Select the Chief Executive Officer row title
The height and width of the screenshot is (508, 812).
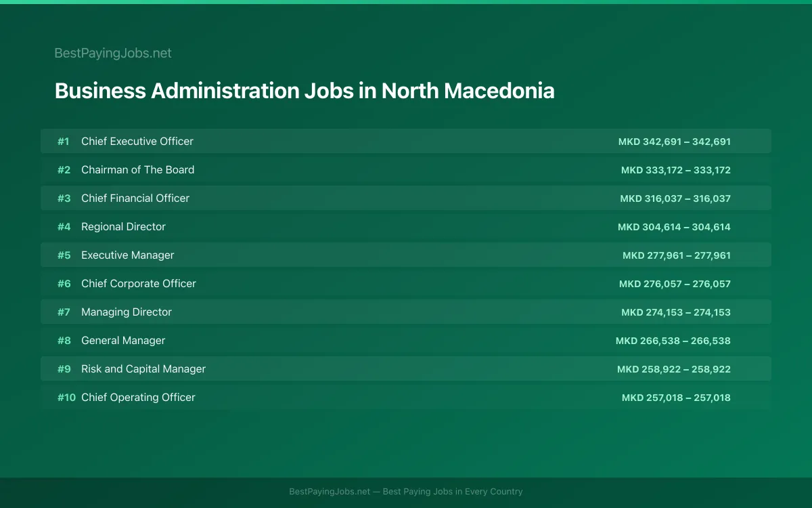137,142
